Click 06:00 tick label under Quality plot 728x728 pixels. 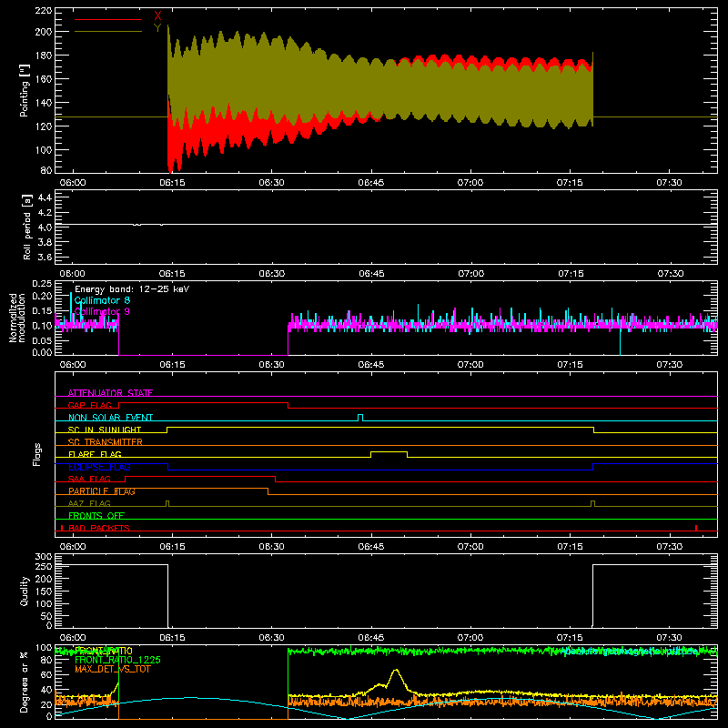(73, 638)
